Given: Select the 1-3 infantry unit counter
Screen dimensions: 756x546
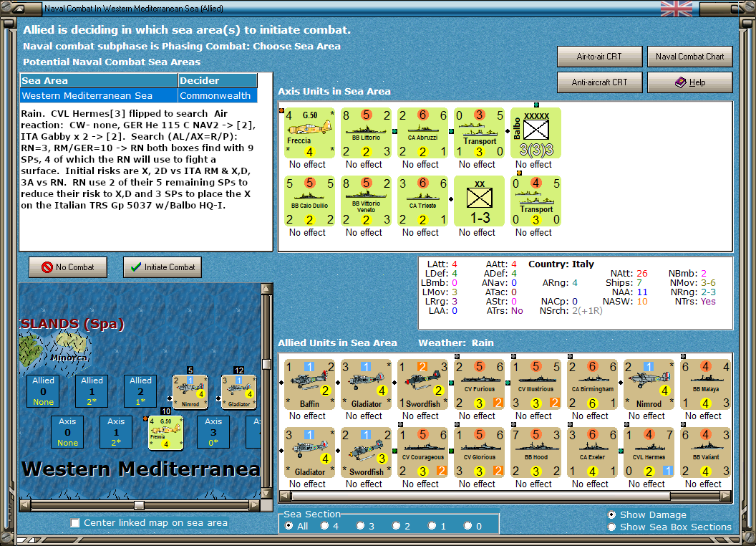Looking at the screenshot, I should tap(479, 201).
